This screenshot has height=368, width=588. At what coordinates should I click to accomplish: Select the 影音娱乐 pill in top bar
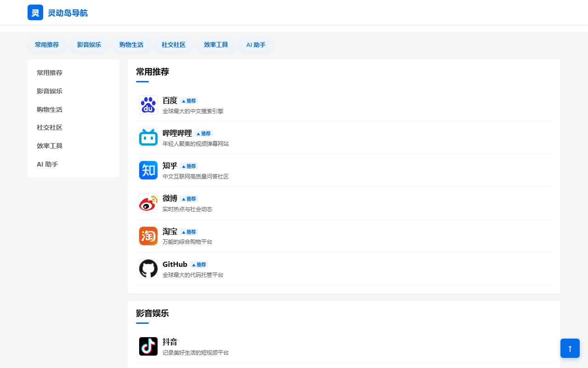coord(89,45)
